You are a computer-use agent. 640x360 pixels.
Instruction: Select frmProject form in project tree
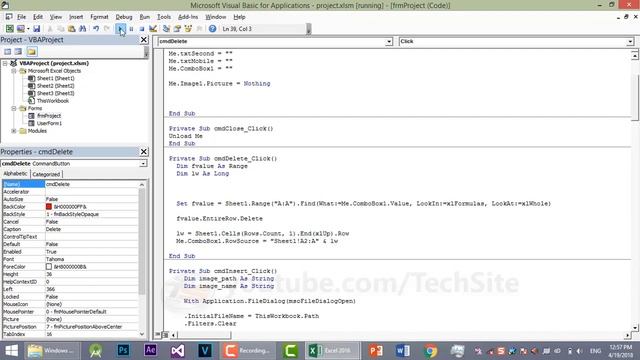(x=49, y=116)
